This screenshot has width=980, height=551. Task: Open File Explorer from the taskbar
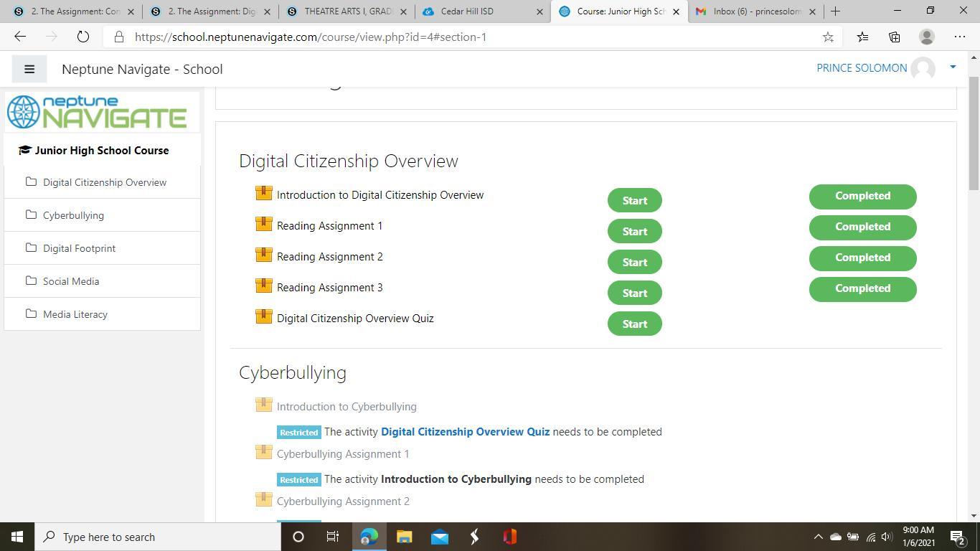405,537
